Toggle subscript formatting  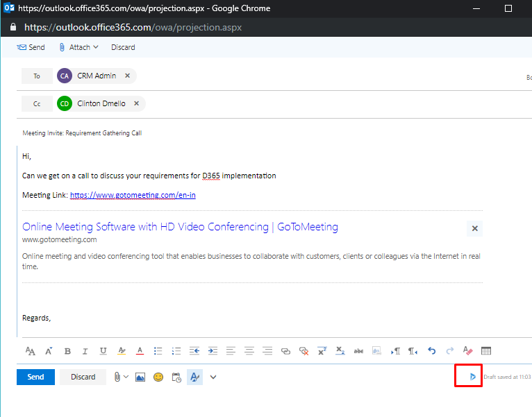[340, 351]
